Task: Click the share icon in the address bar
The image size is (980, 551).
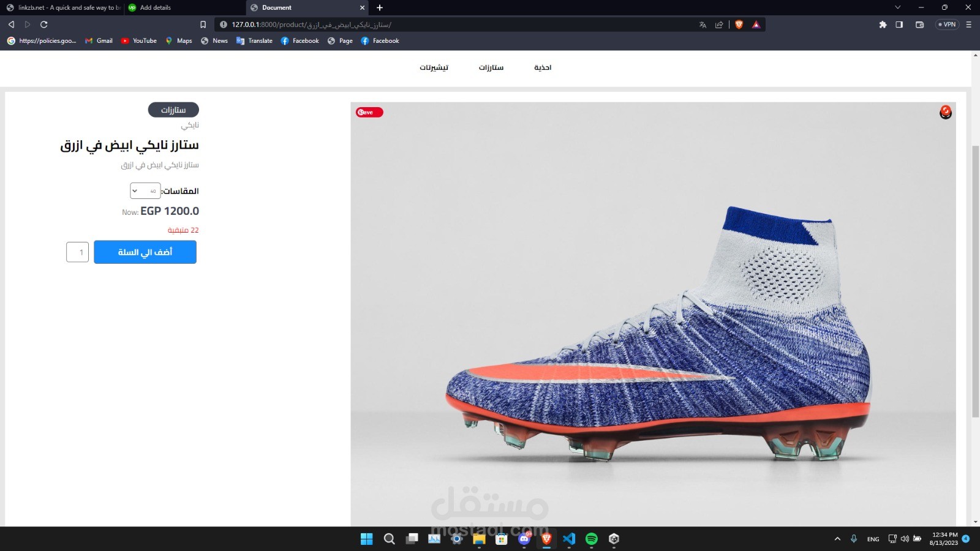Action: (719, 24)
